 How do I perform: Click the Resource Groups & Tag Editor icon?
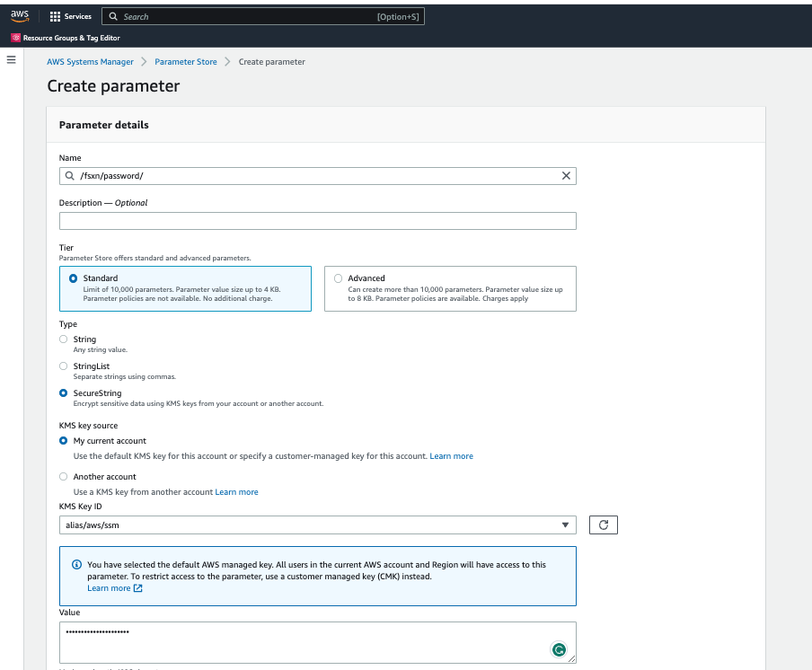[x=15, y=38]
